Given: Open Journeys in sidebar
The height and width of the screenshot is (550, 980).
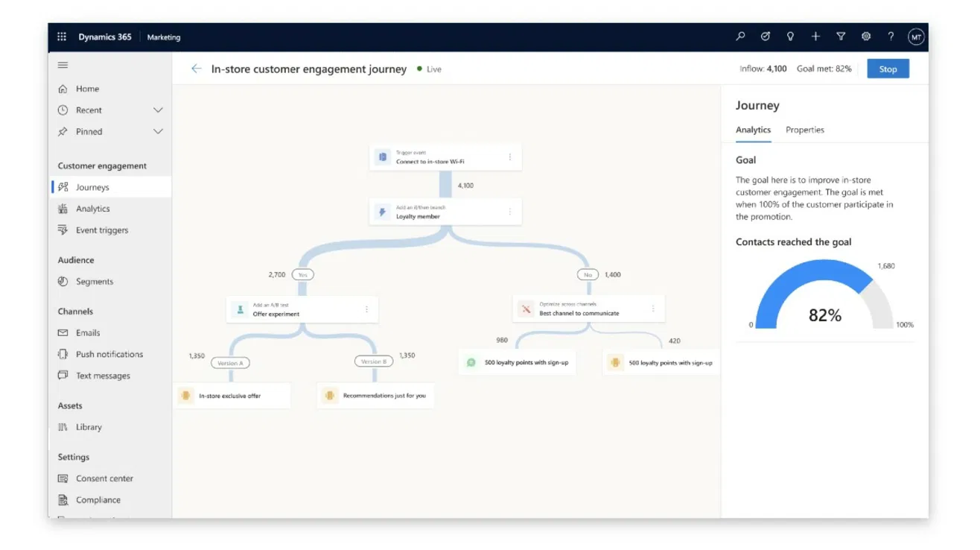Looking at the screenshot, I should [x=92, y=187].
